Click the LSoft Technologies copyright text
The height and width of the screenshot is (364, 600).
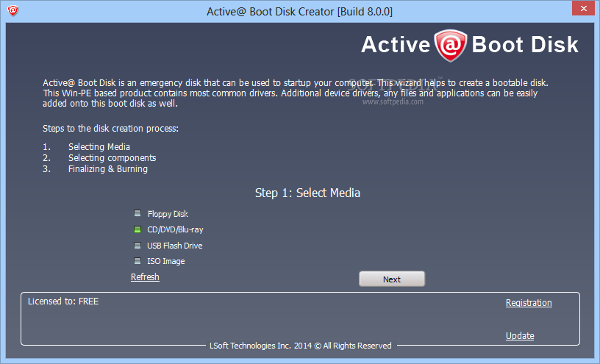301,346
